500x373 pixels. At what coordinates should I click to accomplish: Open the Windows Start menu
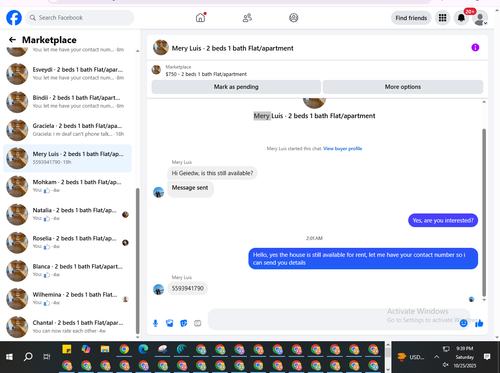(x=9, y=357)
